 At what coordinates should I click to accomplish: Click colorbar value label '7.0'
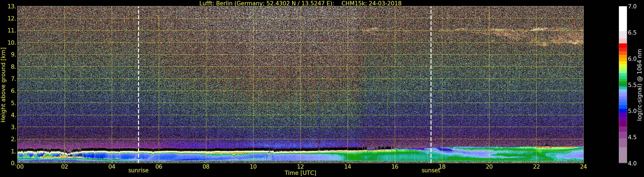tap(632, 6)
